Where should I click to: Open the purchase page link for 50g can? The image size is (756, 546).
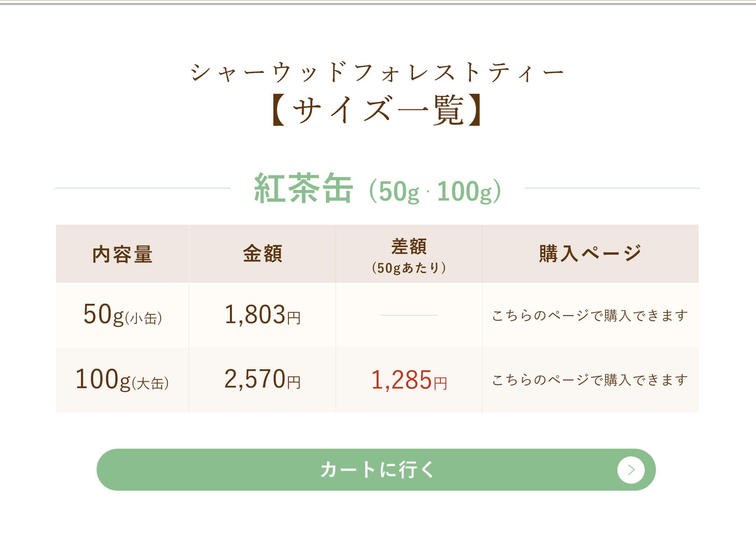pyautogui.click(x=590, y=315)
